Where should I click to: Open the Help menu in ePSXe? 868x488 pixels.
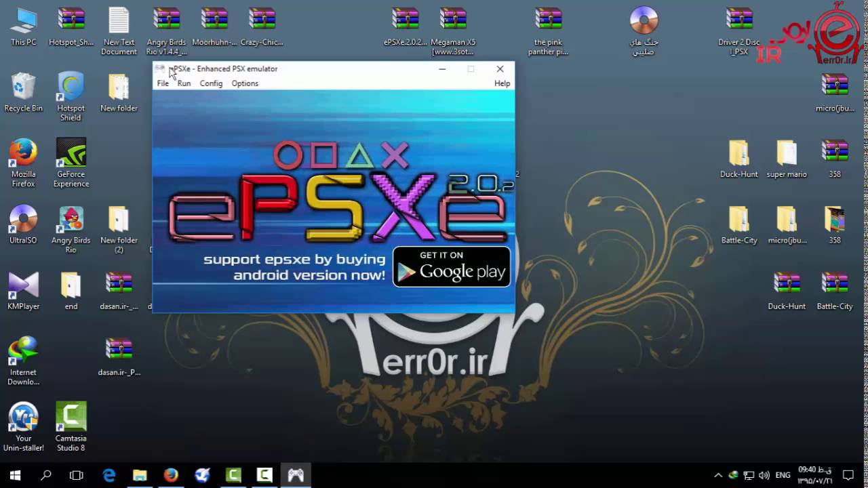(502, 83)
